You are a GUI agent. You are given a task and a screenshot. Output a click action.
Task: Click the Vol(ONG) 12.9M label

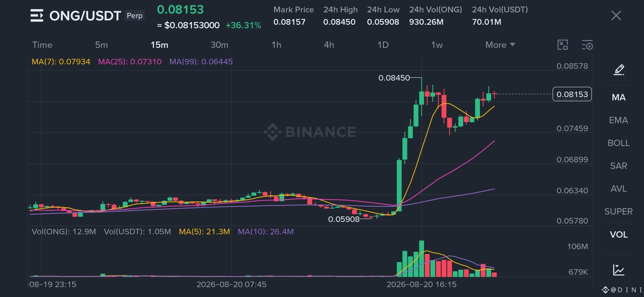(x=64, y=232)
